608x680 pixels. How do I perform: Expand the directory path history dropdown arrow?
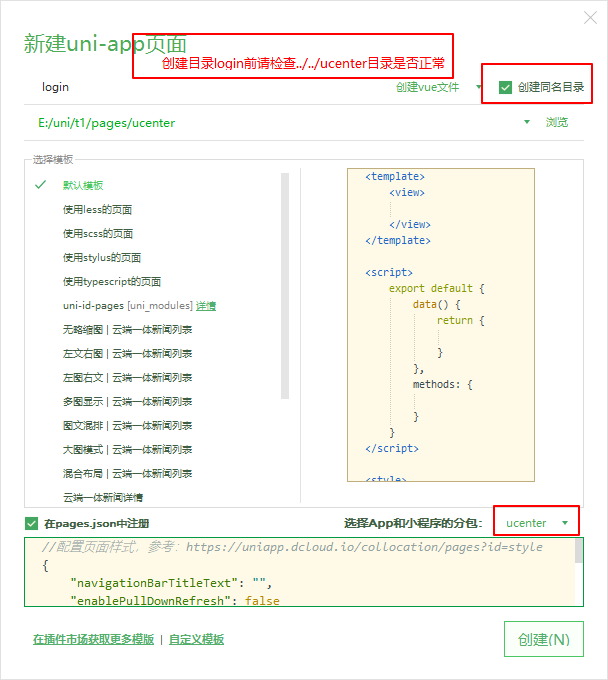[x=527, y=122]
